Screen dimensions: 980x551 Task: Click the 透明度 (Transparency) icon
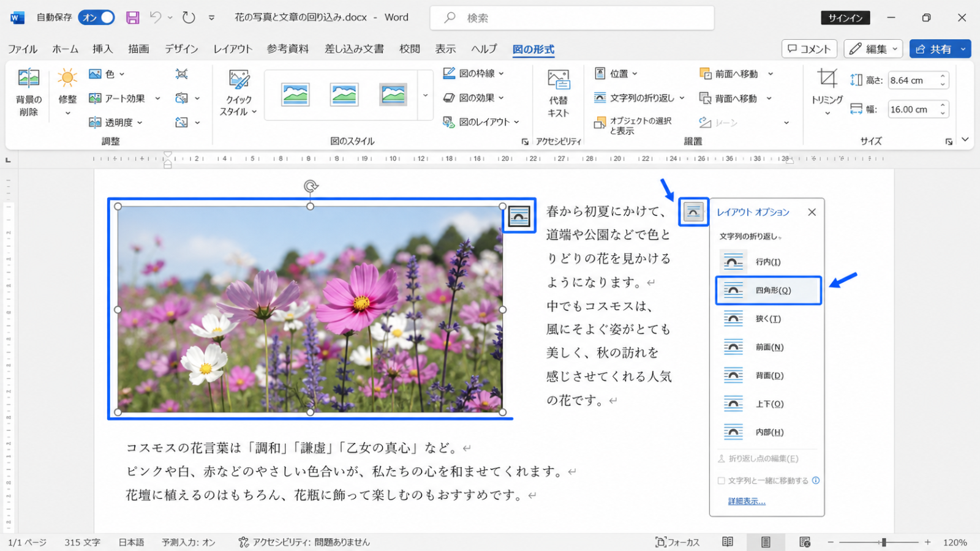pos(95,122)
